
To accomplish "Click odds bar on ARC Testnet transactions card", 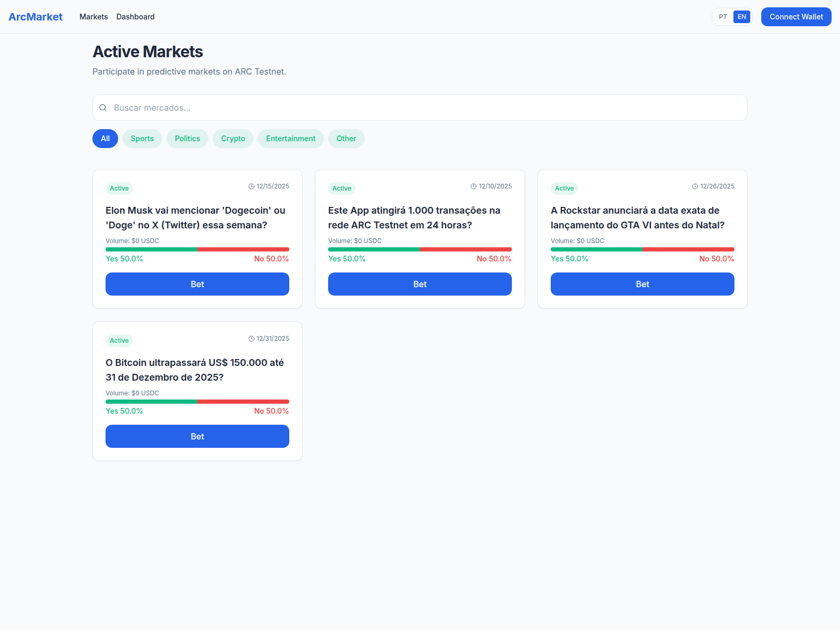I will click(420, 249).
